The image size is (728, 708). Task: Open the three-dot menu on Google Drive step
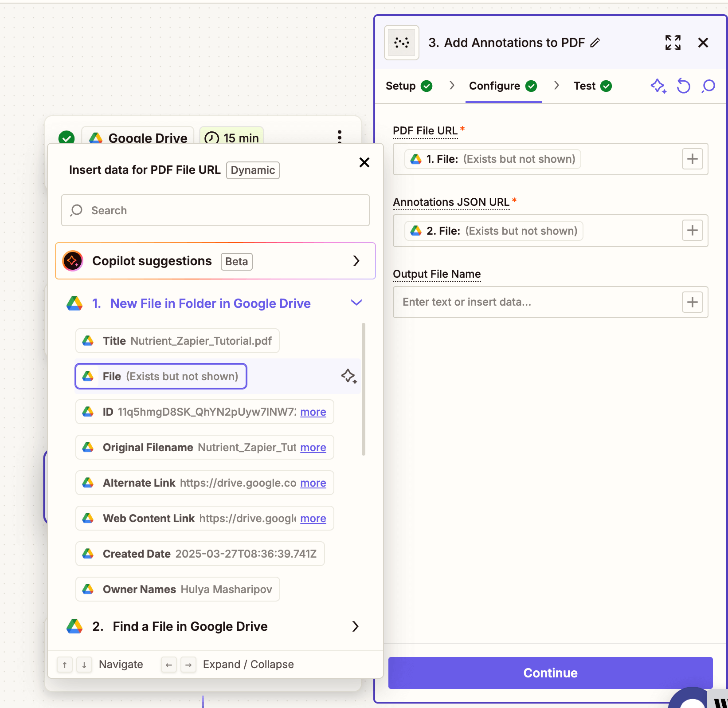pyautogui.click(x=340, y=136)
